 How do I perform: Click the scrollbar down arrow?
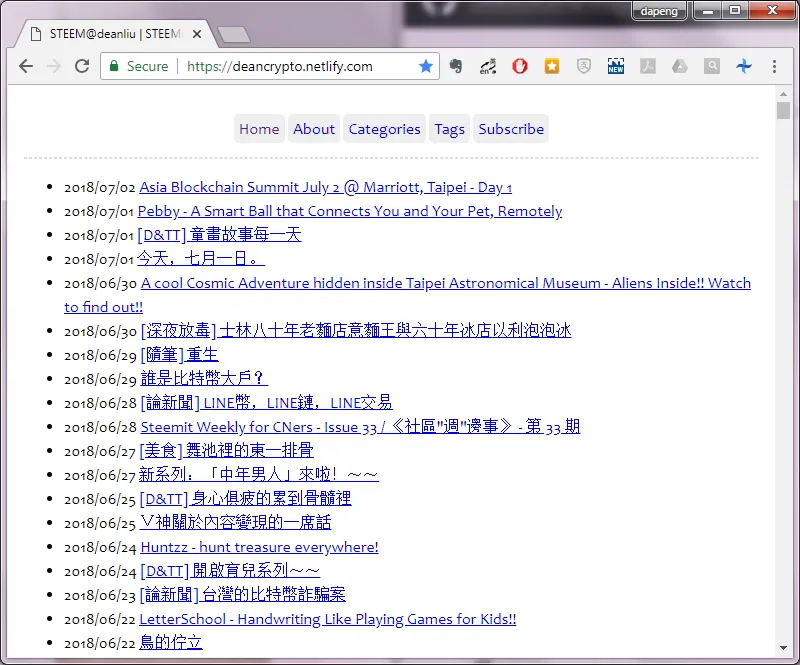783,648
